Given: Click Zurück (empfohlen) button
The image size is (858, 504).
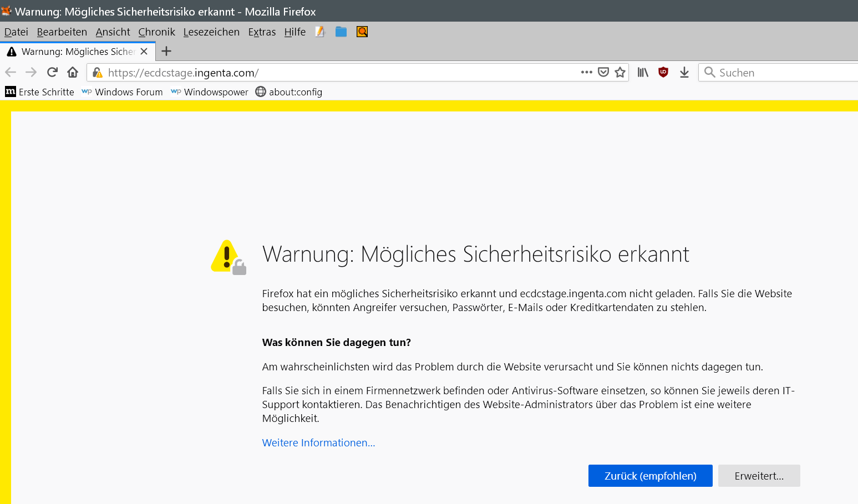Looking at the screenshot, I should (x=650, y=476).
